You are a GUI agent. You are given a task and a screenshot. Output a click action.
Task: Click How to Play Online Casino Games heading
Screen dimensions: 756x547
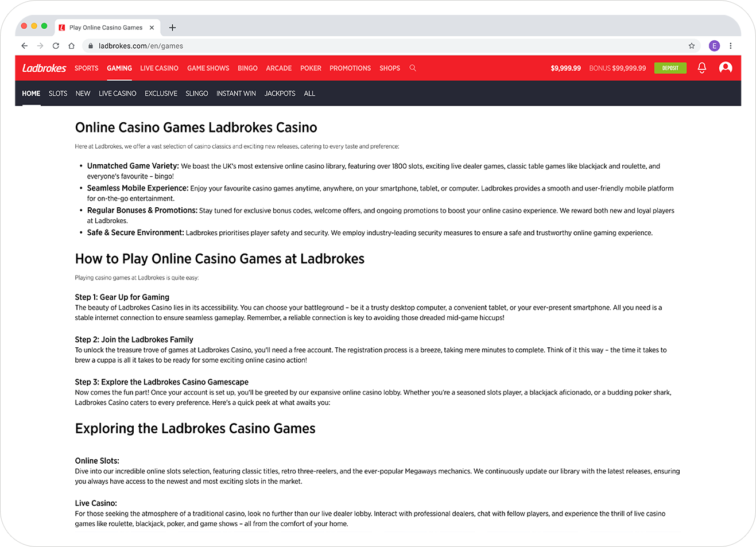pyautogui.click(x=220, y=259)
